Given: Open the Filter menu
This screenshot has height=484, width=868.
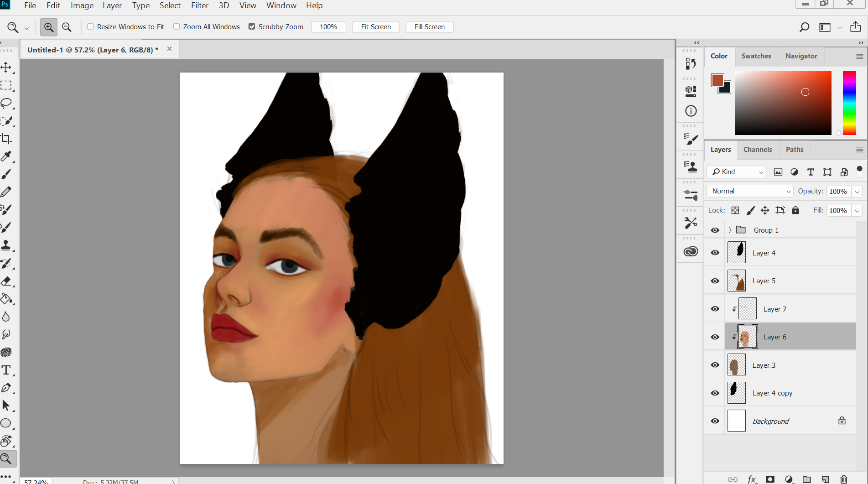Looking at the screenshot, I should (199, 5).
